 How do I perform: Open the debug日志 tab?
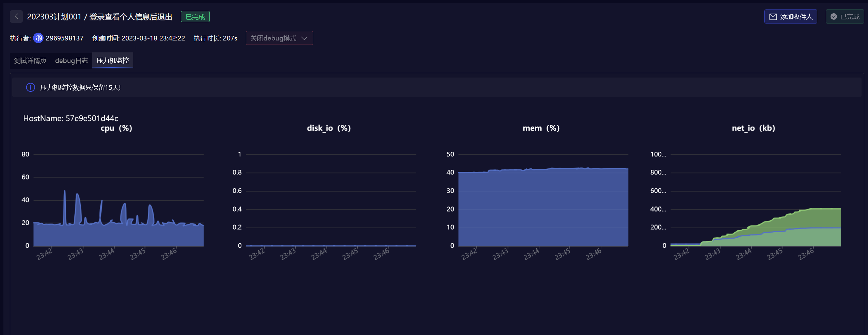[72, 60]
